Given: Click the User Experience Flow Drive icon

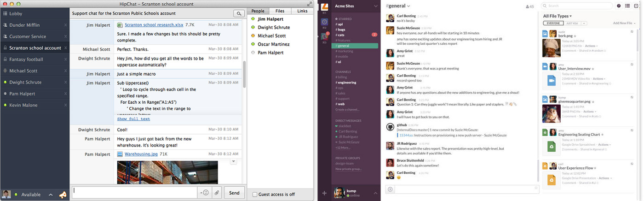Looking at the screenshot, I should point(552,179).
